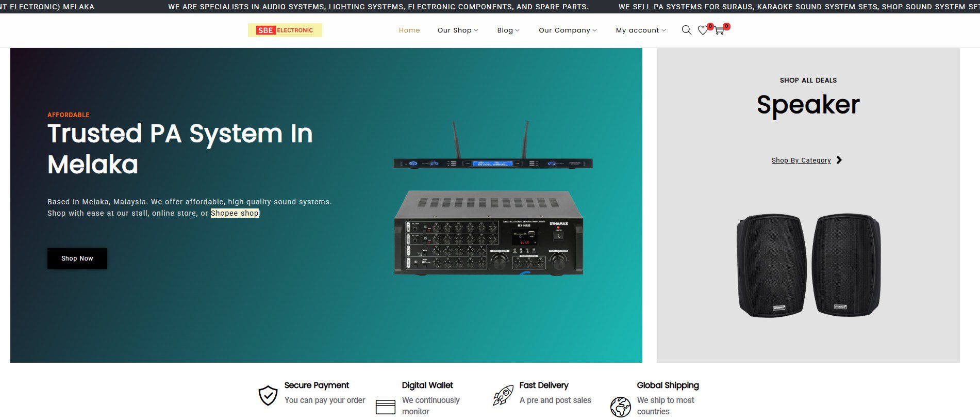980x420 pixels.
Task: Click the Trusted PA System In Melaka headline
Action: click(x=180, y=149)
